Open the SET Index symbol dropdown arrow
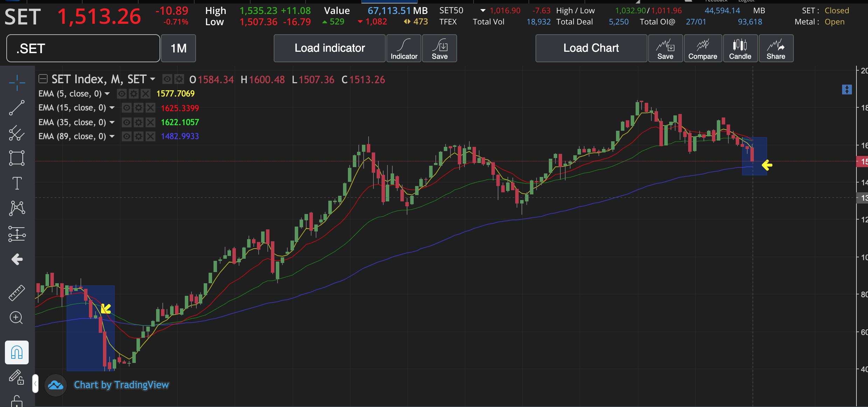Viewport: 868px width, 407px height. [153, 79]
